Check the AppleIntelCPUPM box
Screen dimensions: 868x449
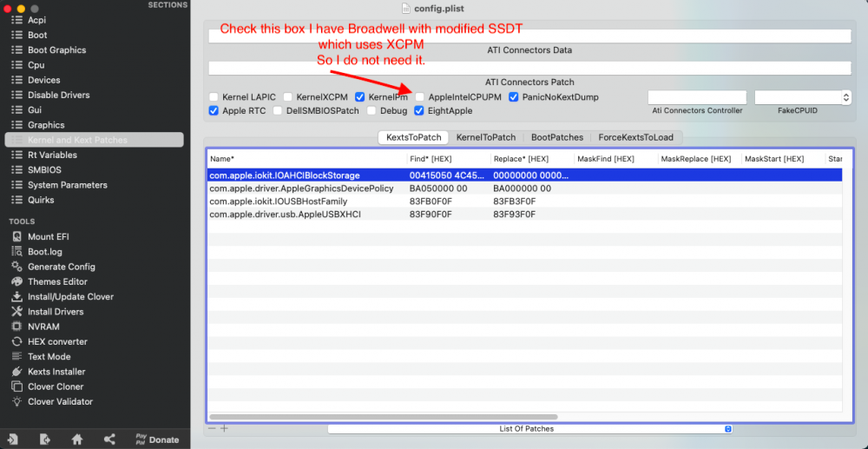420,97
